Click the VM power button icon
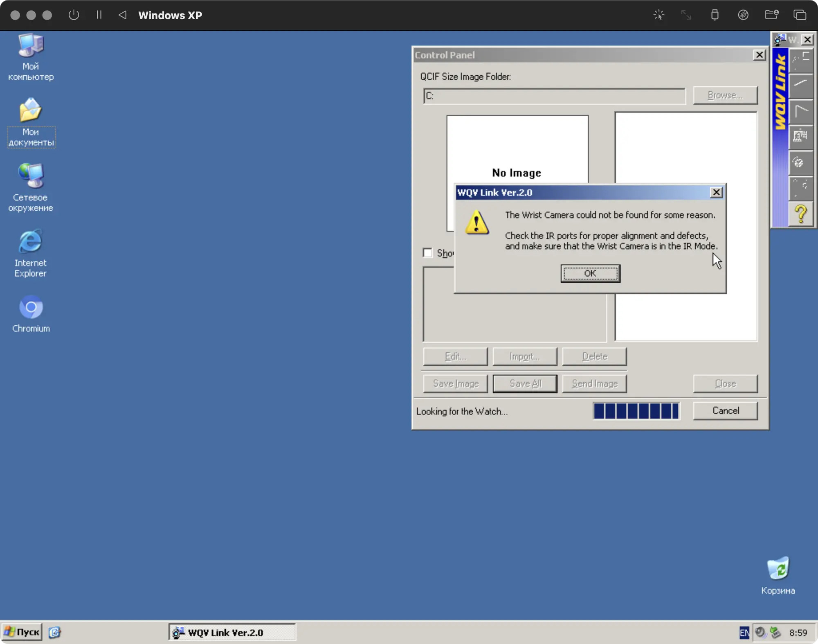 click(x=74, y=15)
